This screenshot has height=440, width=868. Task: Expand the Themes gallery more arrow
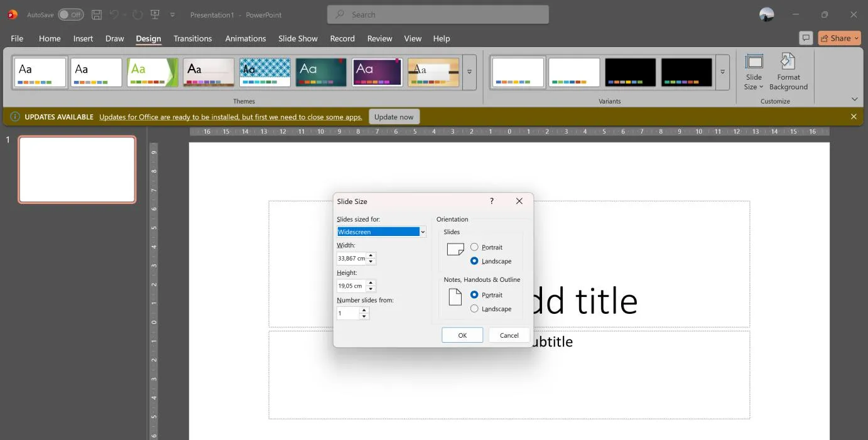tap(469, 72)
